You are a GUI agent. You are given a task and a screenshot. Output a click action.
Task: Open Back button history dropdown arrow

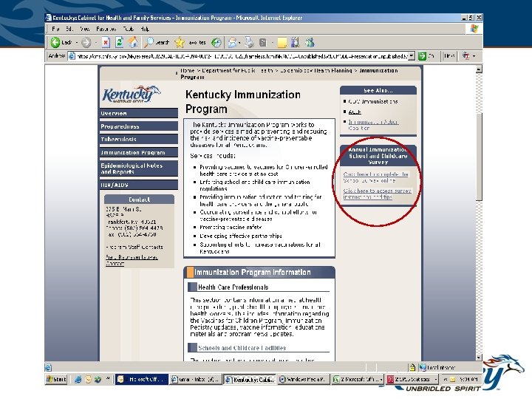[77, 43]
